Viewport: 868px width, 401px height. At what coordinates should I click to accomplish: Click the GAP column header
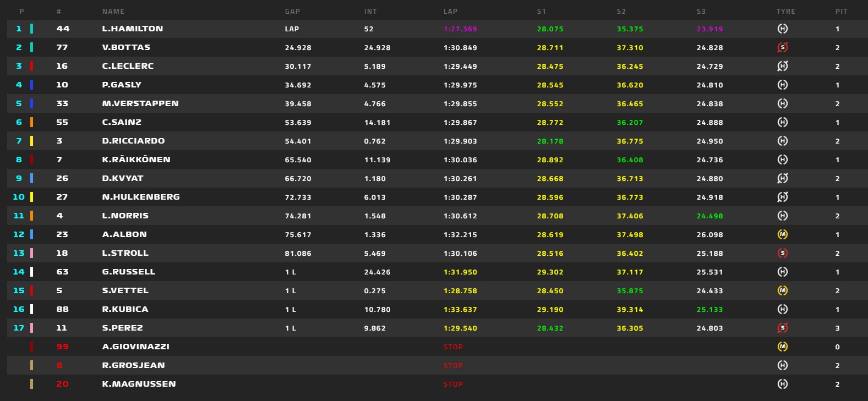292,11
